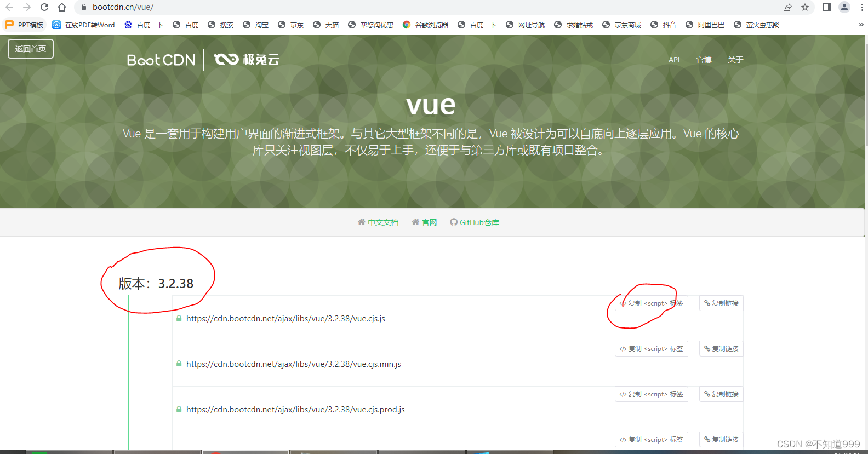Open the 抖音 bookmark
868x454 pixels.
click(x=663, y=25)
